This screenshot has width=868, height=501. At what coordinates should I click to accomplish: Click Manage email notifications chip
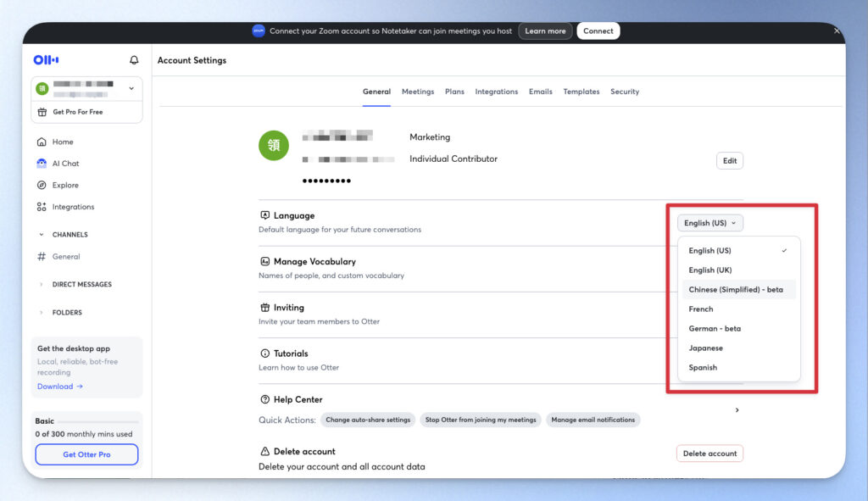point(593,420)
